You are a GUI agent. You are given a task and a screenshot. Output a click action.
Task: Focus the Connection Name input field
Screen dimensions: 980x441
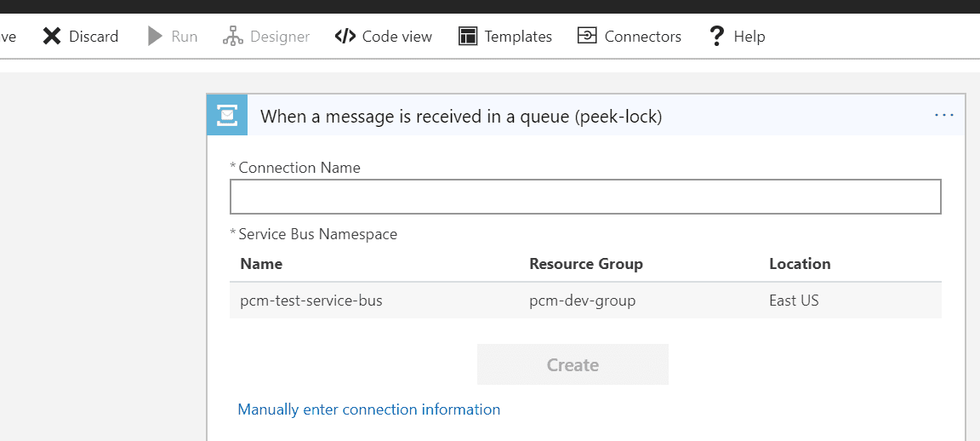coord(585,197)
